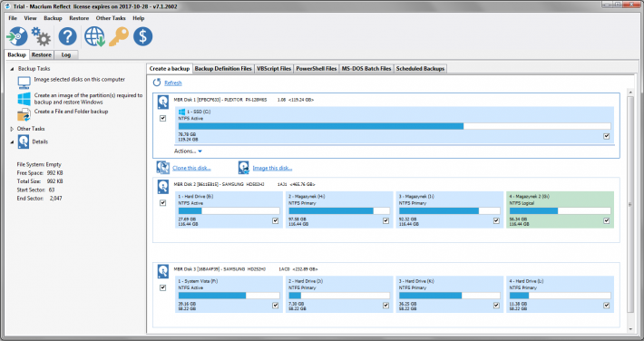Click the golden key license icon
The width and height of the screenshot is (644, 341).
(119, 36)
